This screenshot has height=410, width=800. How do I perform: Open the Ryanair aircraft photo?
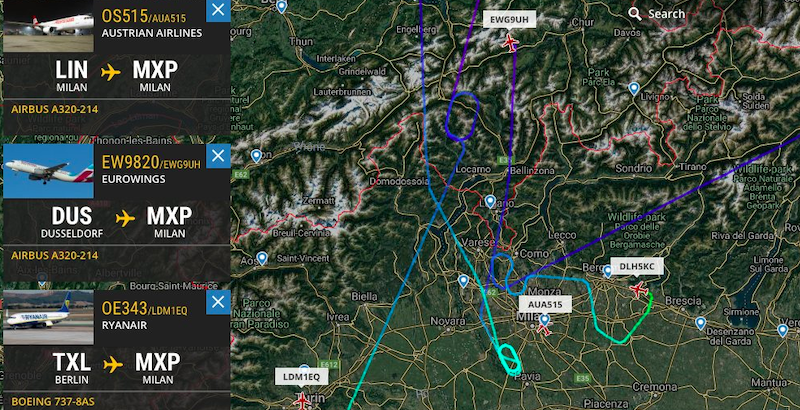(48, 317)
